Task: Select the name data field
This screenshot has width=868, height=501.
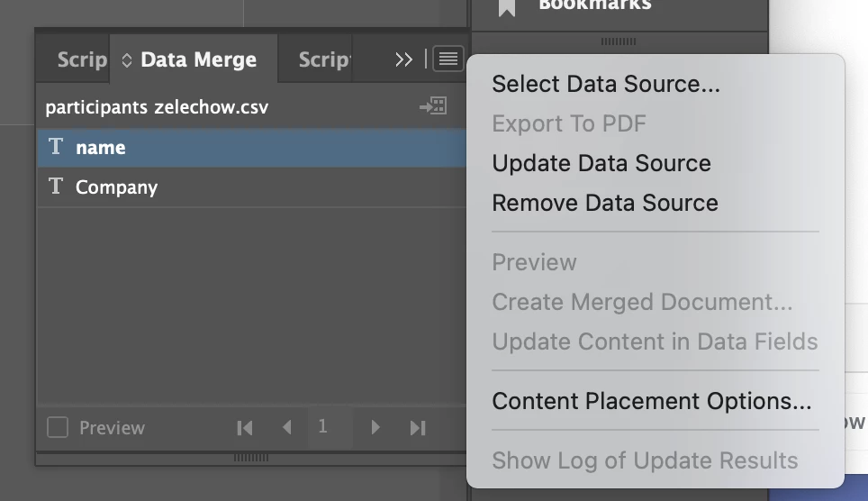Action: [x=252, y=148]
